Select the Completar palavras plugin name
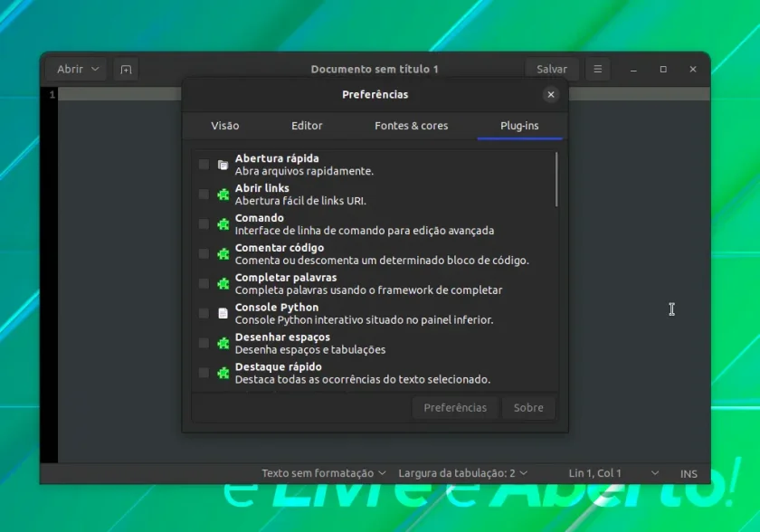 coord(286,278)
